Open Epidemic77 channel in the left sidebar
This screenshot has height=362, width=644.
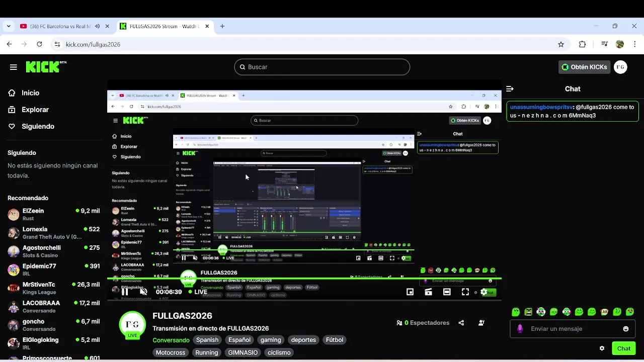tap(53, 269)
